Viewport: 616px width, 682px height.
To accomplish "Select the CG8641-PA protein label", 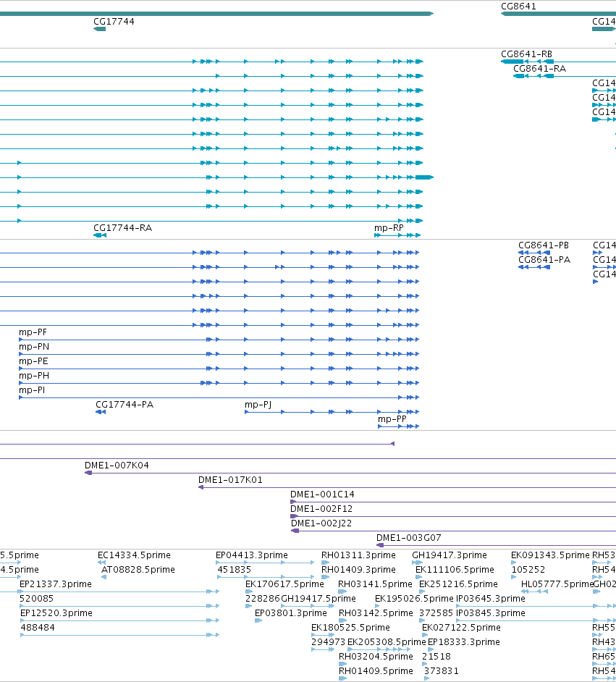I will click(x=544, y=260).
